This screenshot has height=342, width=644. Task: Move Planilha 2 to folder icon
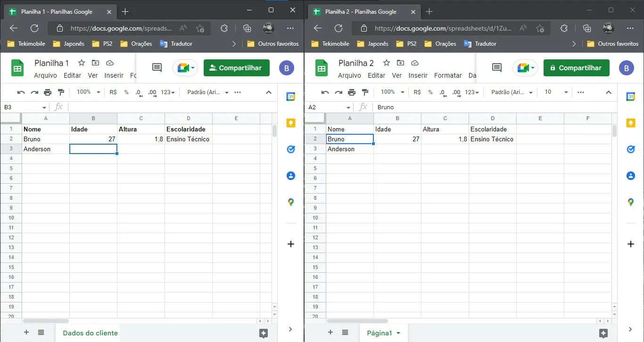point(400,63)
